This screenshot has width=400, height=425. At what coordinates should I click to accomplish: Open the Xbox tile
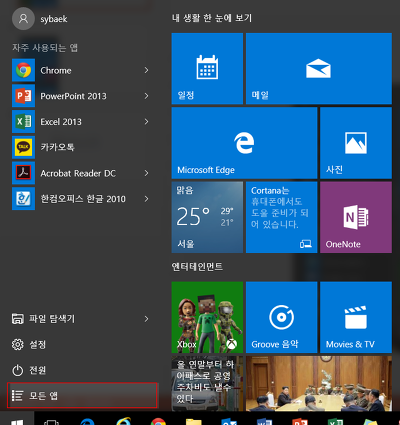(x=207, y=317)
